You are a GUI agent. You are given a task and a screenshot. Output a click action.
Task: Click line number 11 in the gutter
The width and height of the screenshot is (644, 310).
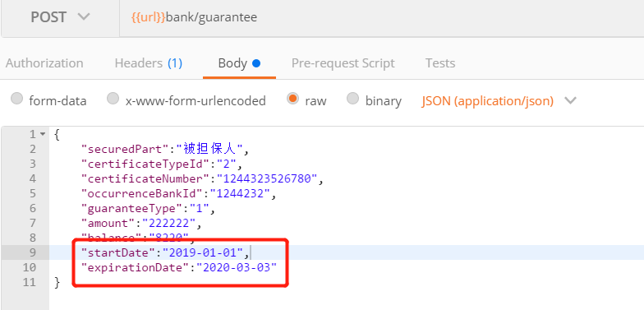[x=29, y=283]
